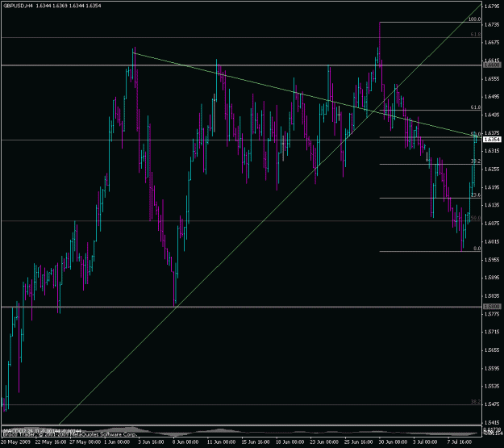Click the 1.5835 price axis label
The width and height of the screenshot is (504, 448).
(x=492, y=295)
